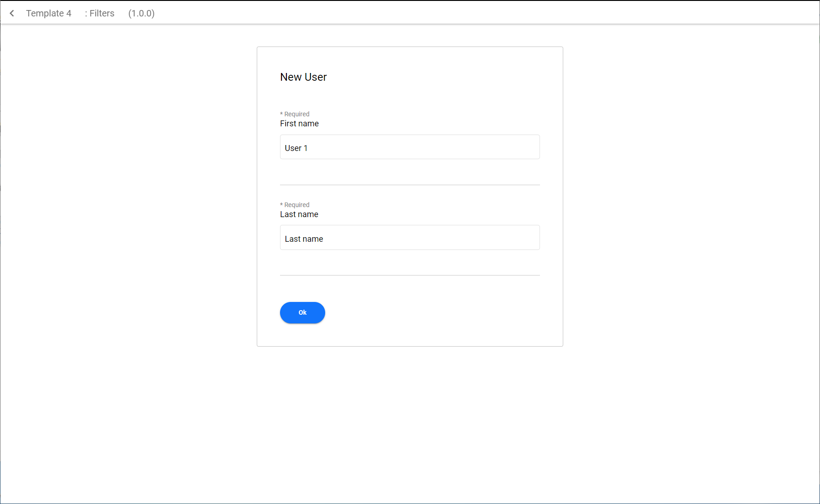Viewport: 820px width, 504px height.
Task: Click the divider line below Last name field
Action: click(410, 275)
